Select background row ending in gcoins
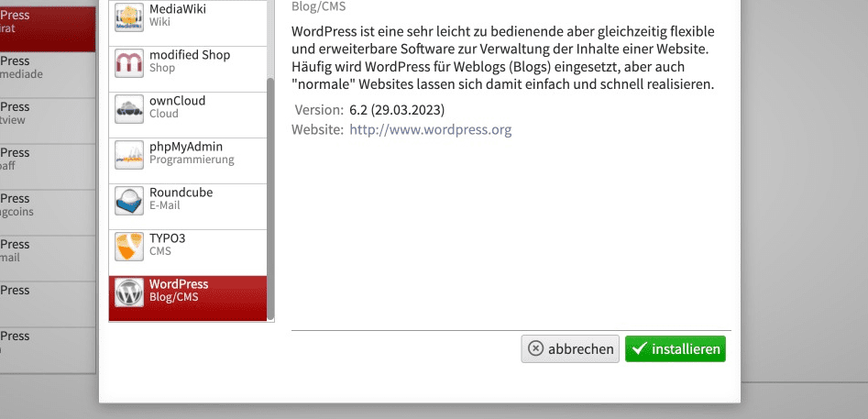The width and height of the screenshot is (868, 419). point(48,213)
